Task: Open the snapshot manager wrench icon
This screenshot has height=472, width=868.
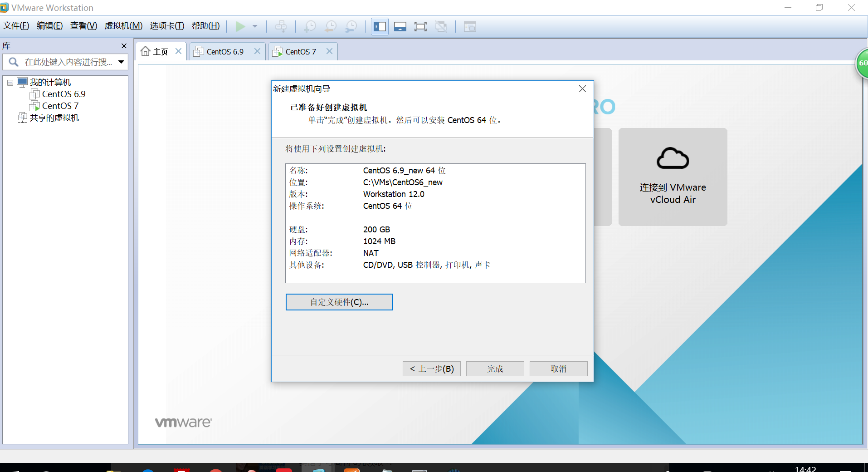Action: (x=351, y=26)
